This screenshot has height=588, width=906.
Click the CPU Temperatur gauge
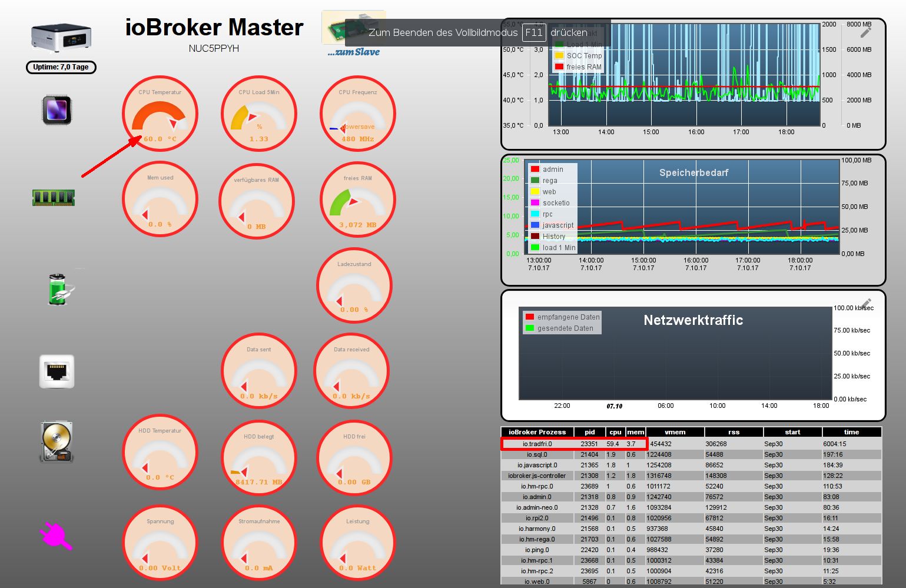pyautogui.click(x=160, y=114)
